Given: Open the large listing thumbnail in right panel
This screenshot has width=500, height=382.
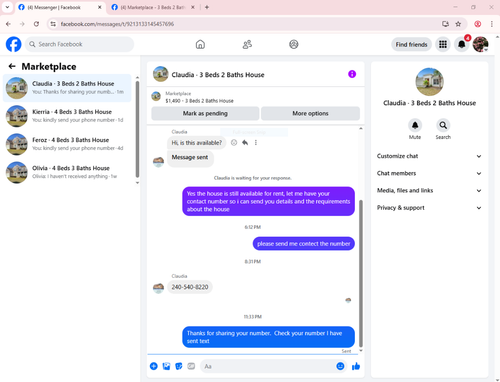Looking at the screenshot, I should [x=429, y=82].
